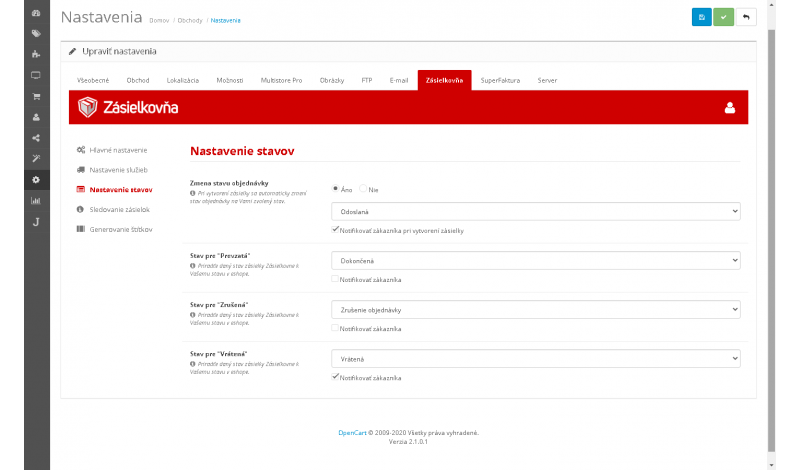
Task: Open Nastavenie služieb section
Action: click(112, 170)
